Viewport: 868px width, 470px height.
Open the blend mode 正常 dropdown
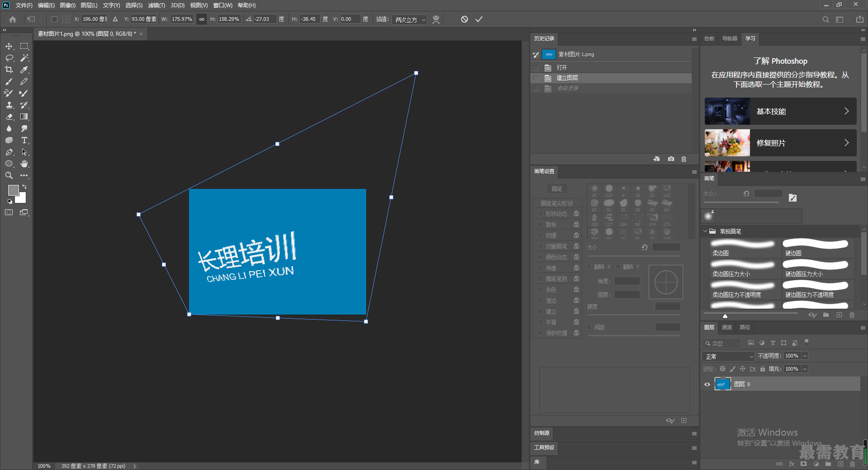tap(728, 356)
